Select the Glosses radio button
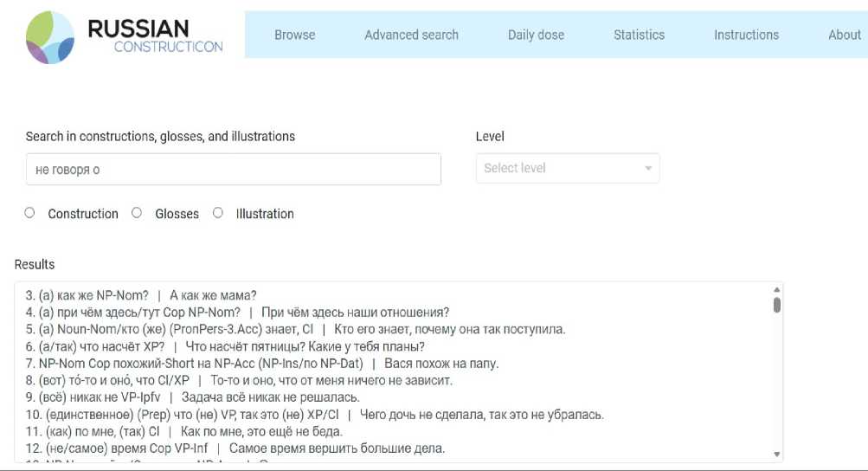Screen dimensions: 868x471 click(x=137, y=213)
